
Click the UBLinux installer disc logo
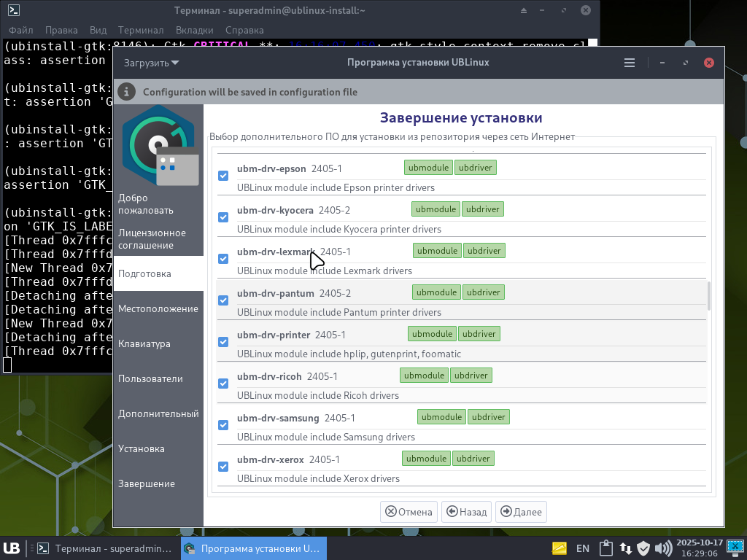pyautogui.click(x=160, y=146)
